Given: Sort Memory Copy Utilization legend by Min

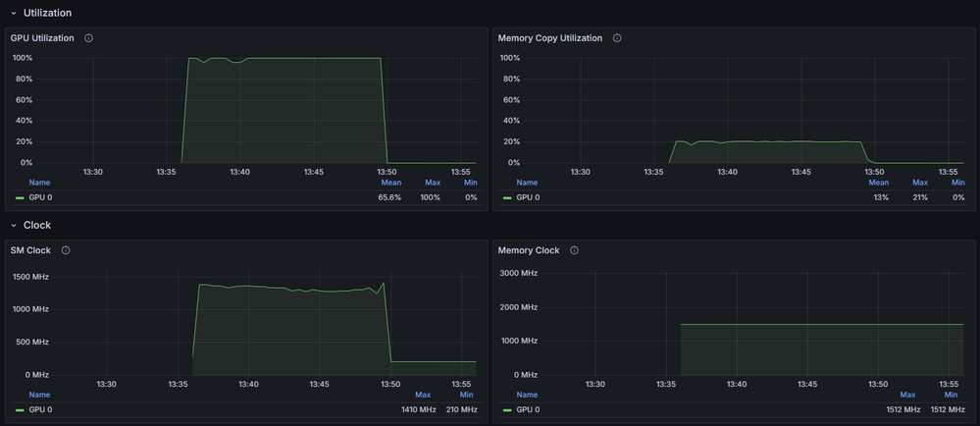Looking at the screenshot, I should tap(958, 183).
